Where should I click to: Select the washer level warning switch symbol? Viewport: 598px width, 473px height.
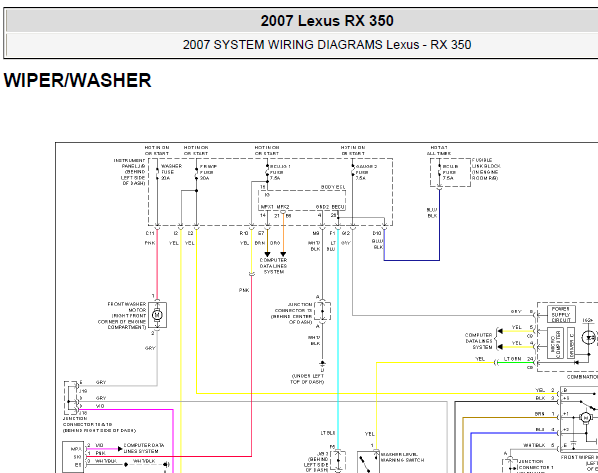(x=368, y=462)
